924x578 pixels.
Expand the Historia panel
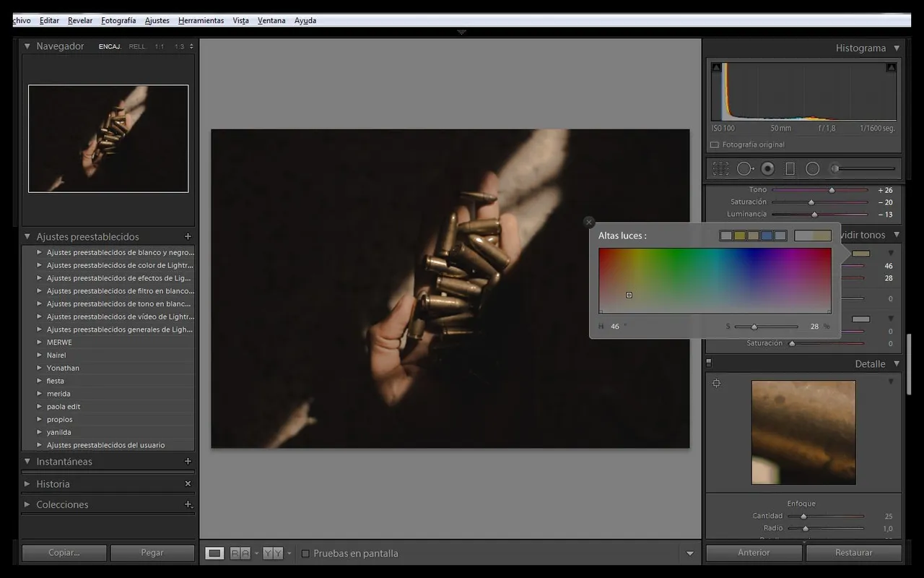click(x=27, y=483)
